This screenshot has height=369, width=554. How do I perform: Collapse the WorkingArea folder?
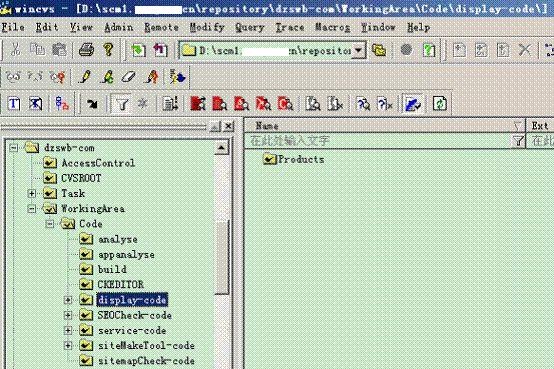pyautogui.click(x=31, y=209)
